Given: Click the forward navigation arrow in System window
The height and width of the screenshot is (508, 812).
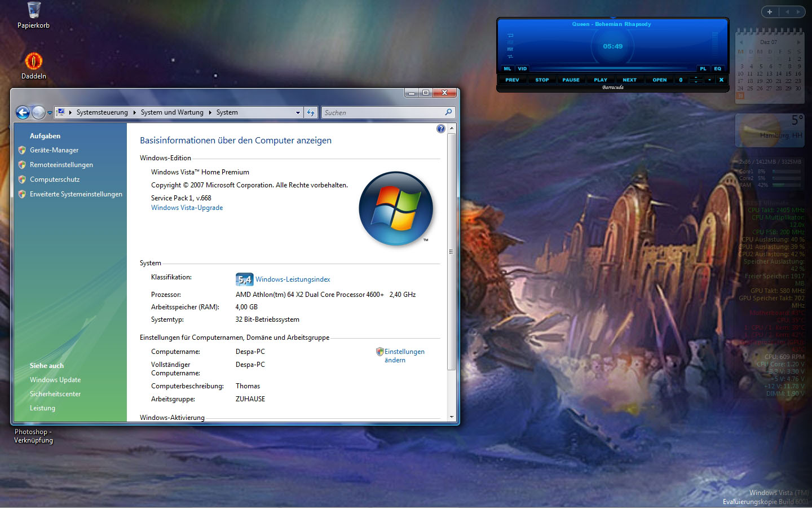Looking at the screenshot, I should click(38, 112).
